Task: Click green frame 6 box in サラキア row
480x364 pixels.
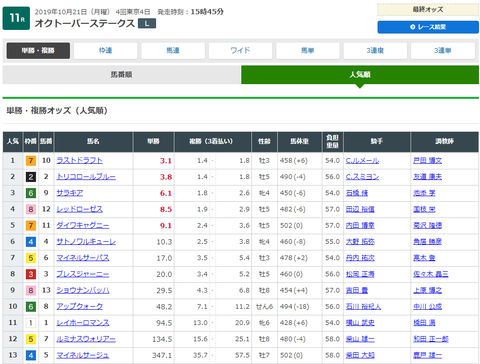Action: 31,193
